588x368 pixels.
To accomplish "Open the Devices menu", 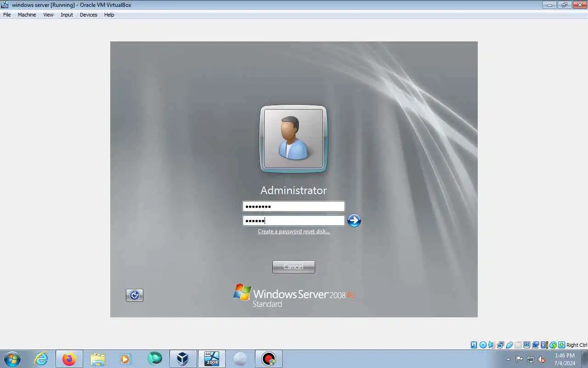I will pyautogui.click(x=88, y=15).
